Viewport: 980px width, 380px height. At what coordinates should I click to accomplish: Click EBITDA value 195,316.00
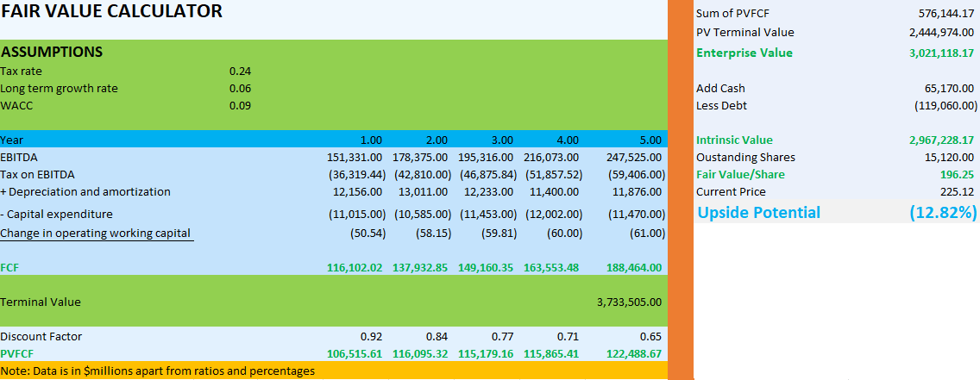pyautogui.click(x=487, y=157)
